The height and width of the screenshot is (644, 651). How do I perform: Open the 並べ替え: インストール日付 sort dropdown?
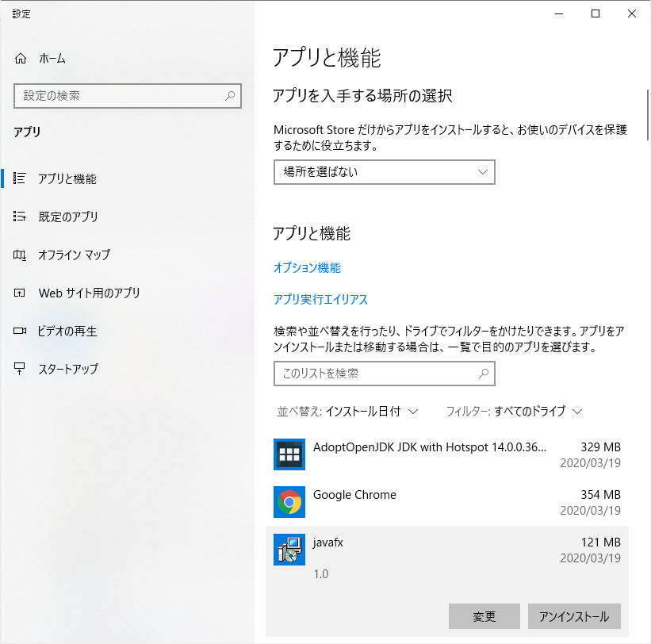347,412
